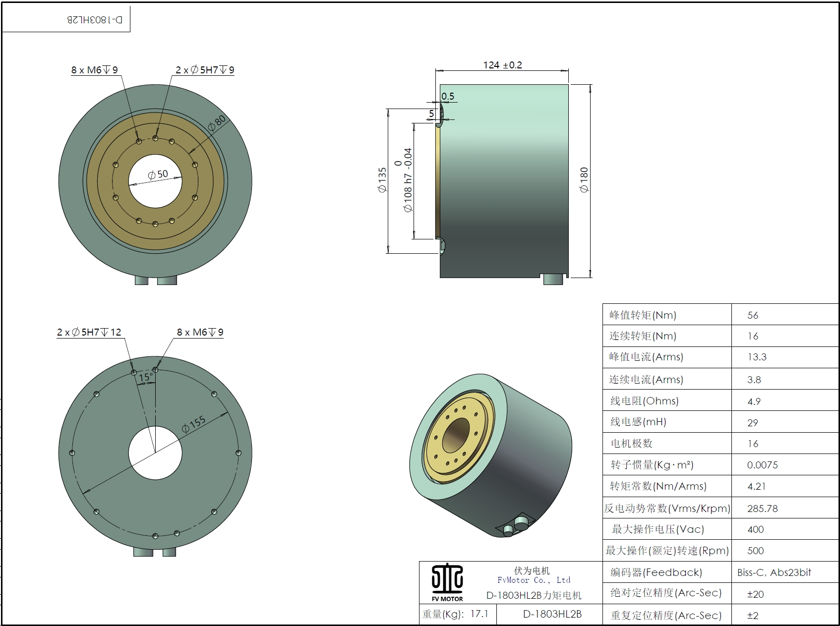
Task: Select the D-1803HL2B力矩电机 title text
Action: (534, 595)
